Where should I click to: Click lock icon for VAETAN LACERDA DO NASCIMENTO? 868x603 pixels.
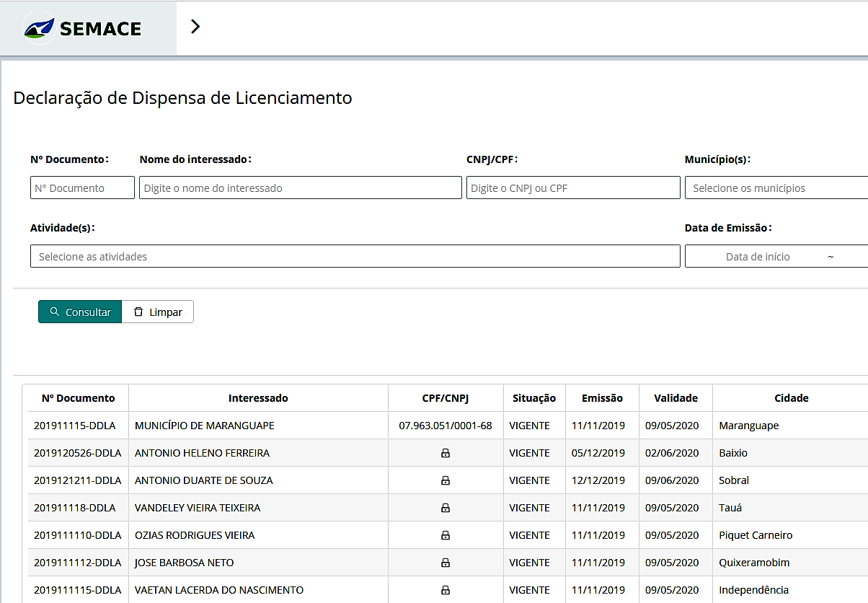[x=446, y=590]
